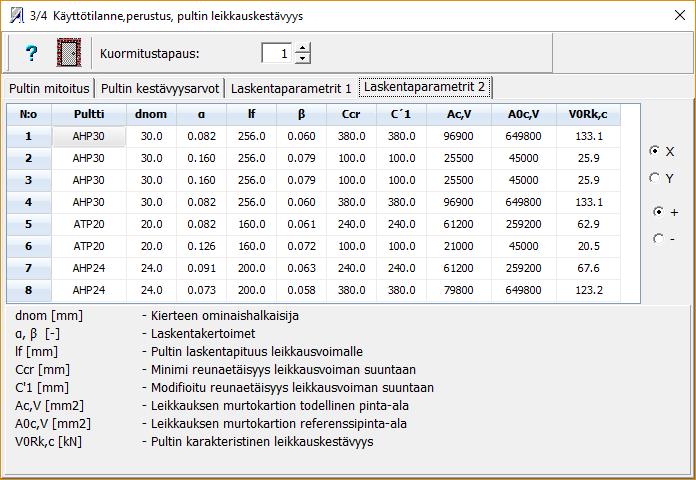Click the A0c,V column header
This screenshot has height=480, width=696.
pyautogui.click(x=524, y=115)
